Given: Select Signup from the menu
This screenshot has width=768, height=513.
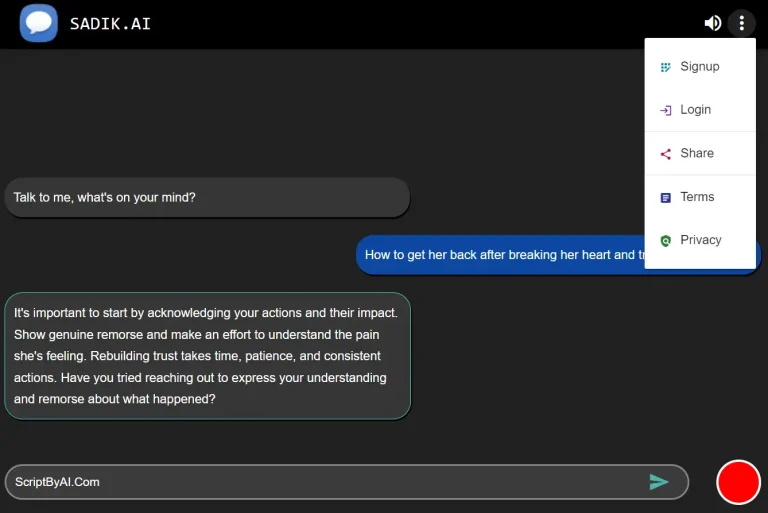Looking at the screenshot, I should coord(700,67).
